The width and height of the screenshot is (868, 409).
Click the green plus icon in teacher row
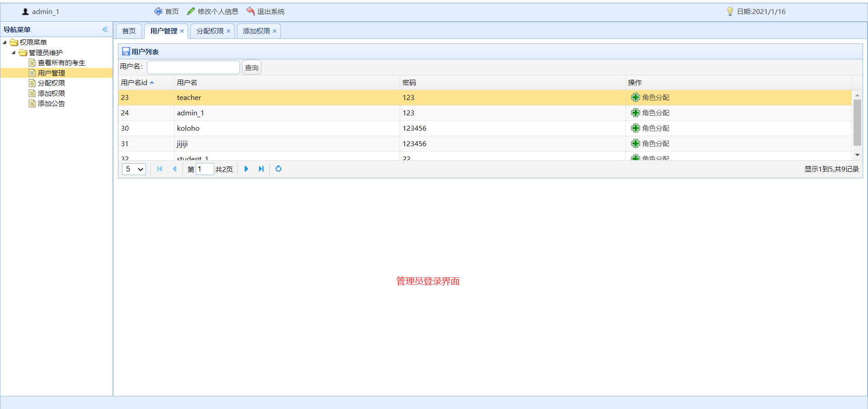click(635, 97)
